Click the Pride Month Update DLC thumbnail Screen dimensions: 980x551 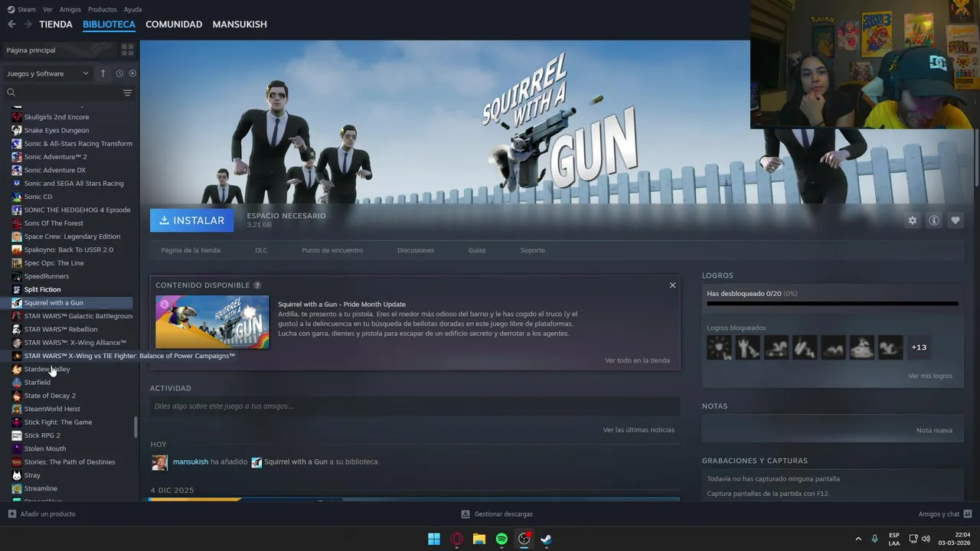click(212, 322)
